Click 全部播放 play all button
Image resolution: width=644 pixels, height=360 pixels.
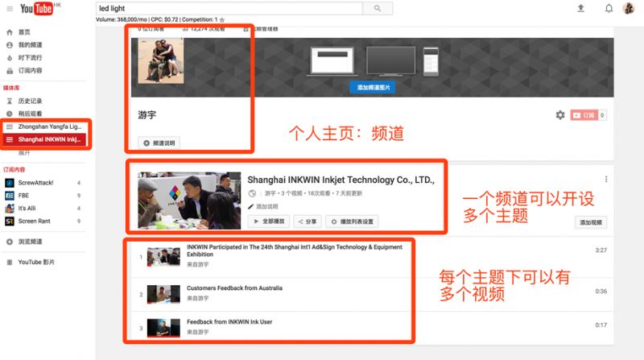[x=269, y=221]
